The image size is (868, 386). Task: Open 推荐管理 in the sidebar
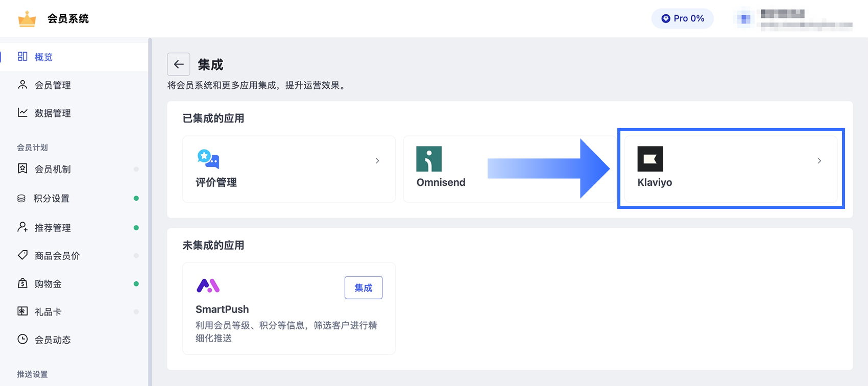pos(74,228)
